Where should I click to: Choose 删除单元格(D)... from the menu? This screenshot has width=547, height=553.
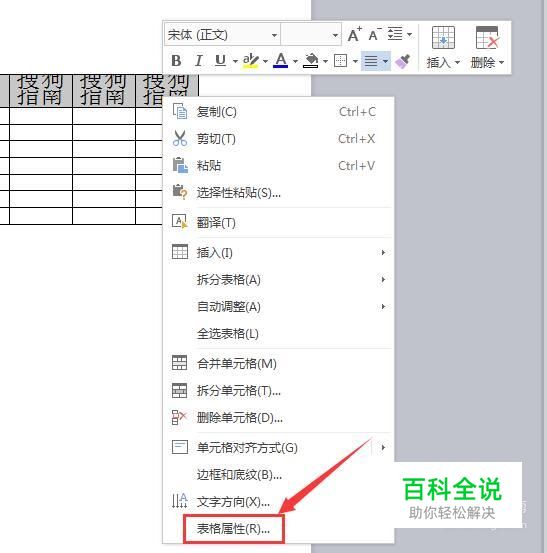click(x=278, y=418)
